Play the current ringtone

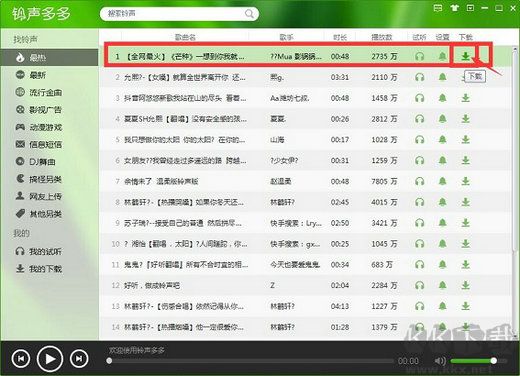[50, 359]
